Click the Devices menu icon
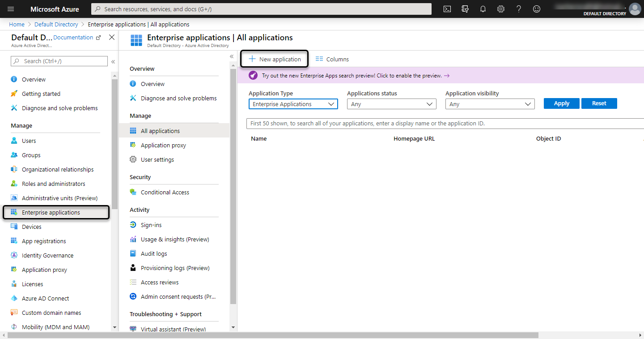Image resolution: width=644 pixels, height=339 pixels. click(x=14, y=227)
